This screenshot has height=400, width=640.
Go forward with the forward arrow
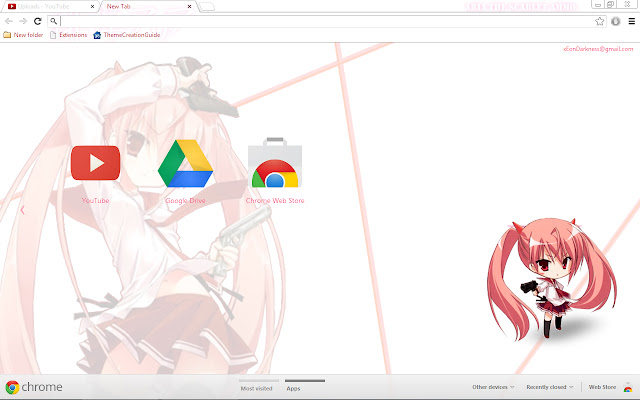pos(23,21)
